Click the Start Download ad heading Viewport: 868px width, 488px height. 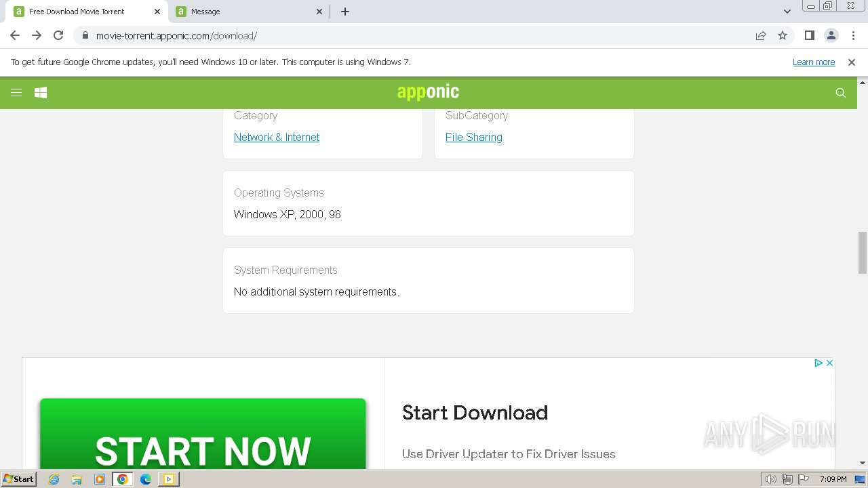click(x=475, y=413)
